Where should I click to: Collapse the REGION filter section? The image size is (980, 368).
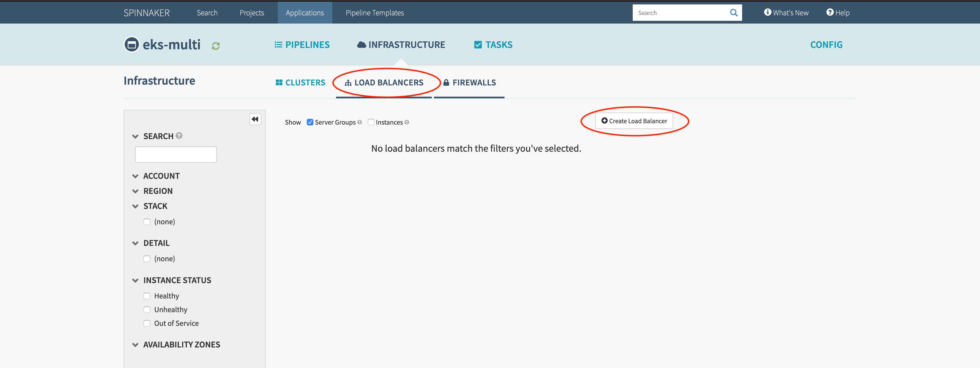coord(135,191)
